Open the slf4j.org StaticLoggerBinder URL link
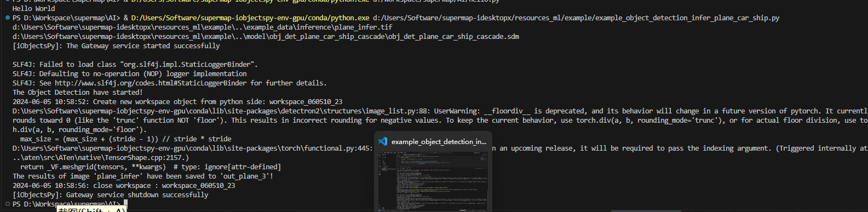The width and height of the screenshot is (868, 212). pyautogui.click(x=151, y=83)
